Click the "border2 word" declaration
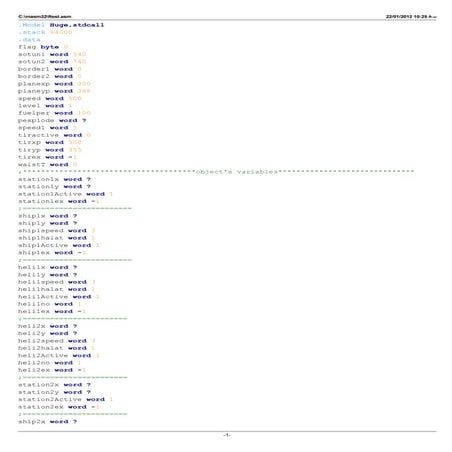Viewport: 452px width, 452px height. tap(50, 76)
